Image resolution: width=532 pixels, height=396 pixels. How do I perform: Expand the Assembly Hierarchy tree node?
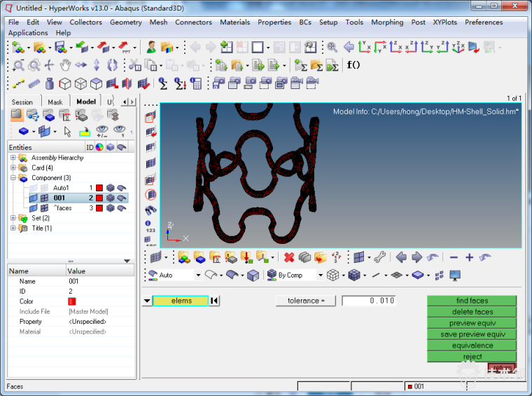pos(13,158)
